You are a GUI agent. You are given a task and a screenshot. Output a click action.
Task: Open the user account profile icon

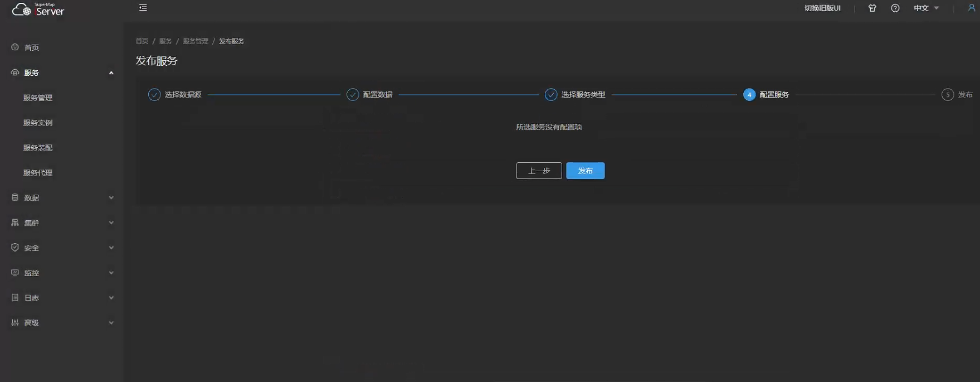[971, 8]
